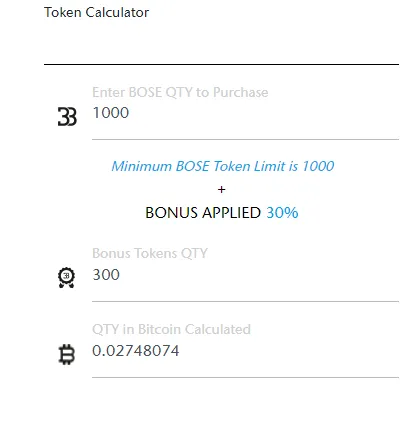This screenshot has height=421, width=406.
Task: Click the bonus award badge icon
Action: point(66,277)
